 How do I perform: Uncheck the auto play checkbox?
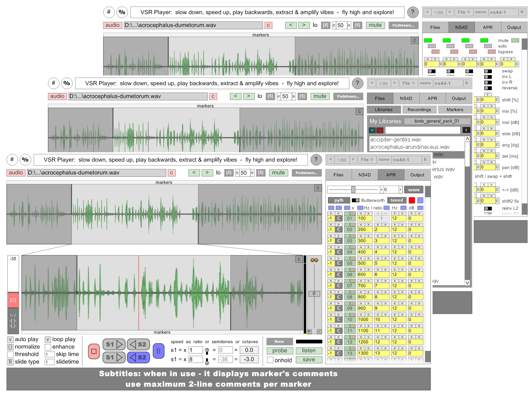(10, 339)
